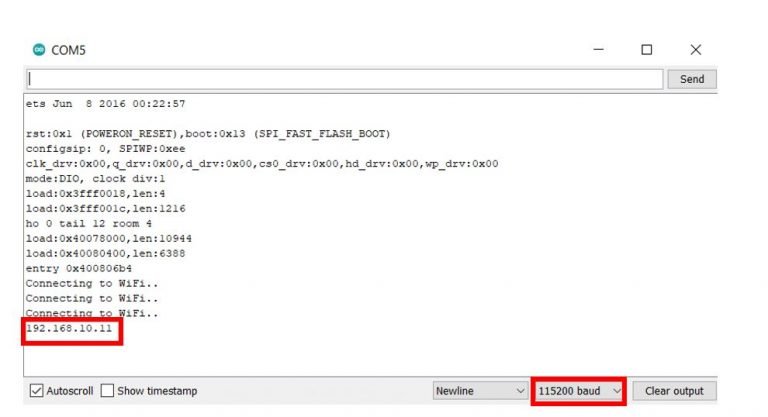Click the Send button
The width and height of the screenshot is (768, 417).
tap(692, 79)
